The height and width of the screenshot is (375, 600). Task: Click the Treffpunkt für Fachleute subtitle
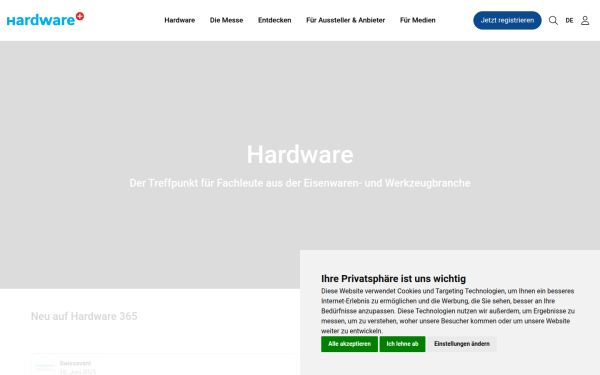tap(300, 183)
